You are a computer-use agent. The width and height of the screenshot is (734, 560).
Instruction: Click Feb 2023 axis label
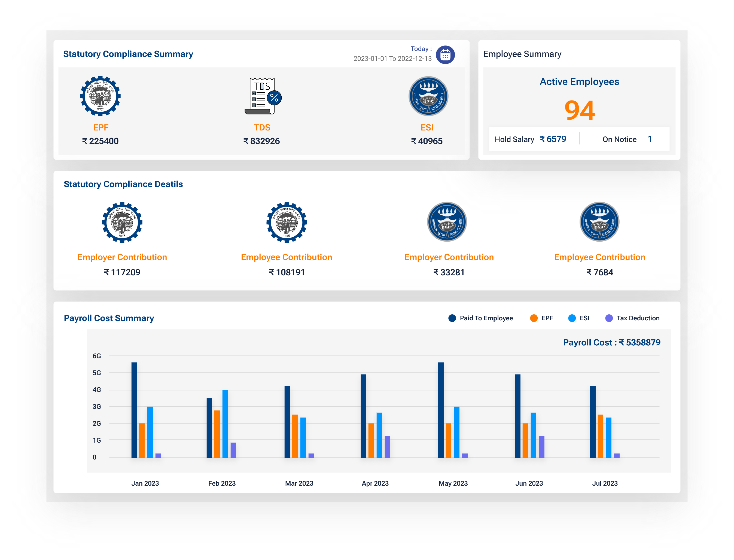click(222, 483)
